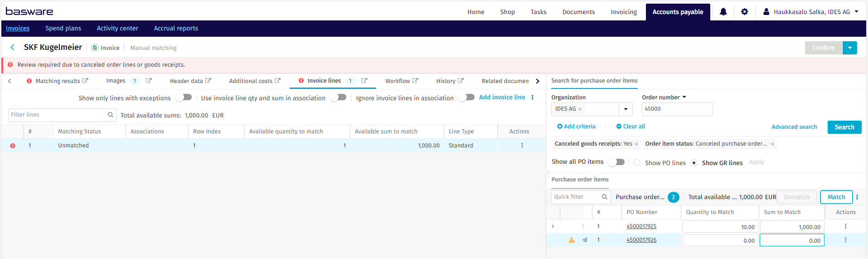Click the Order number field containing 45000
Image resolution: width=868 pixels, height=259 pixels.
tap(677, 109)
